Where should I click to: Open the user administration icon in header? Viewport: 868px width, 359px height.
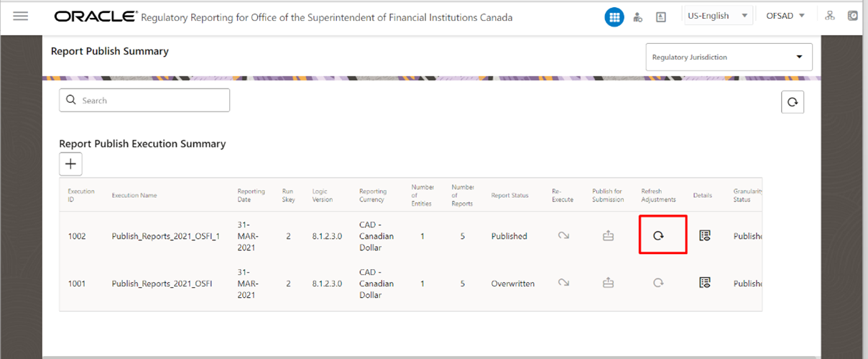[x=638, y=17]
